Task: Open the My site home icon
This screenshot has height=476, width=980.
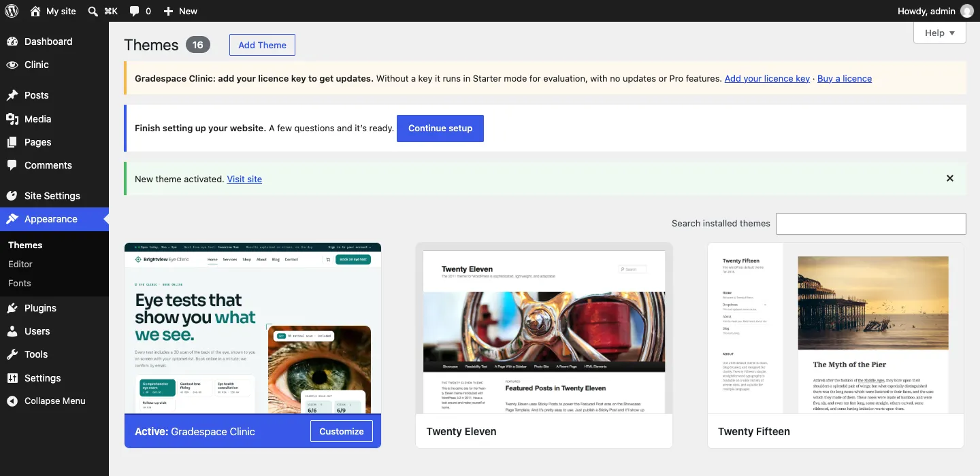Action: click(35, 11)
